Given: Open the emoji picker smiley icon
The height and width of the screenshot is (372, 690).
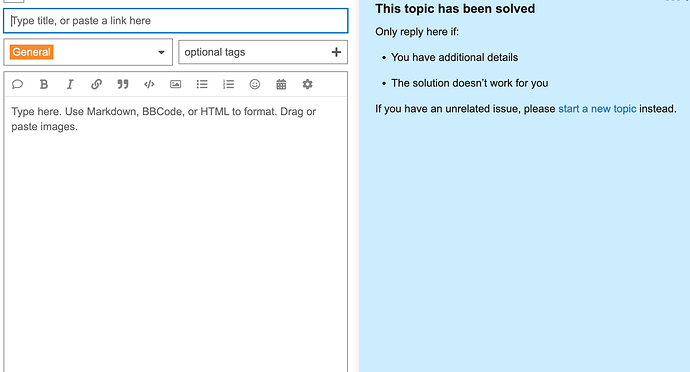Looking at the screenshot, I should tap(255, 84).
